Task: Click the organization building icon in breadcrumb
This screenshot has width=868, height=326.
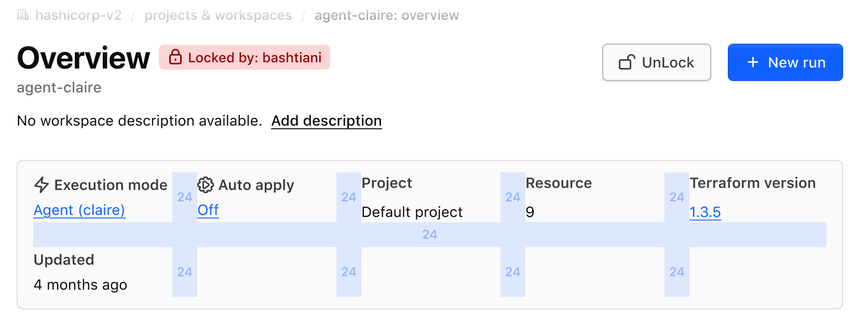Action: [23, 15]
